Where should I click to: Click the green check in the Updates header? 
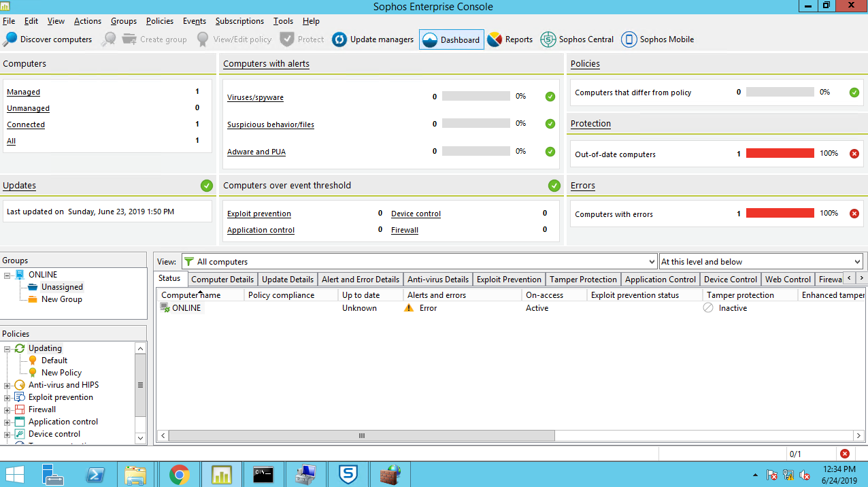(207, 186)
